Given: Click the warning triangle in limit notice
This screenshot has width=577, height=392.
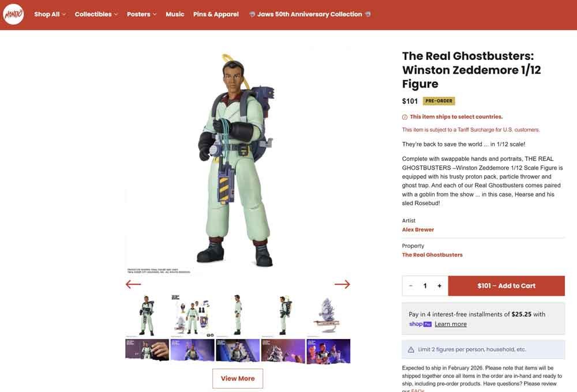Looking at the screenshot, I should pyautogui.click(x=411, y=350).
